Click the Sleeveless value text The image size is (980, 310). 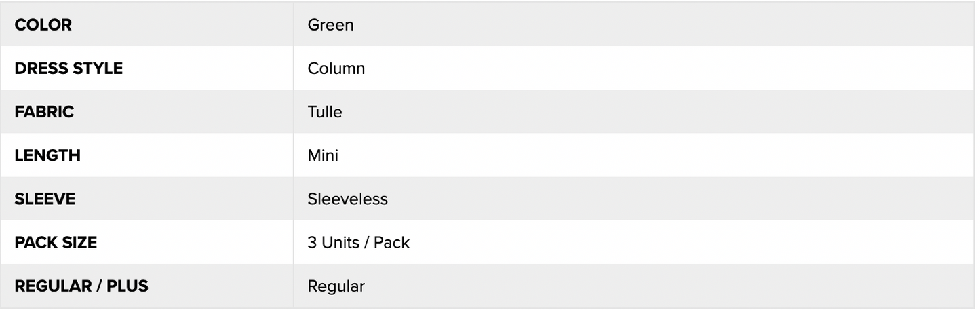pyautogui.click(x=347, y=199)
